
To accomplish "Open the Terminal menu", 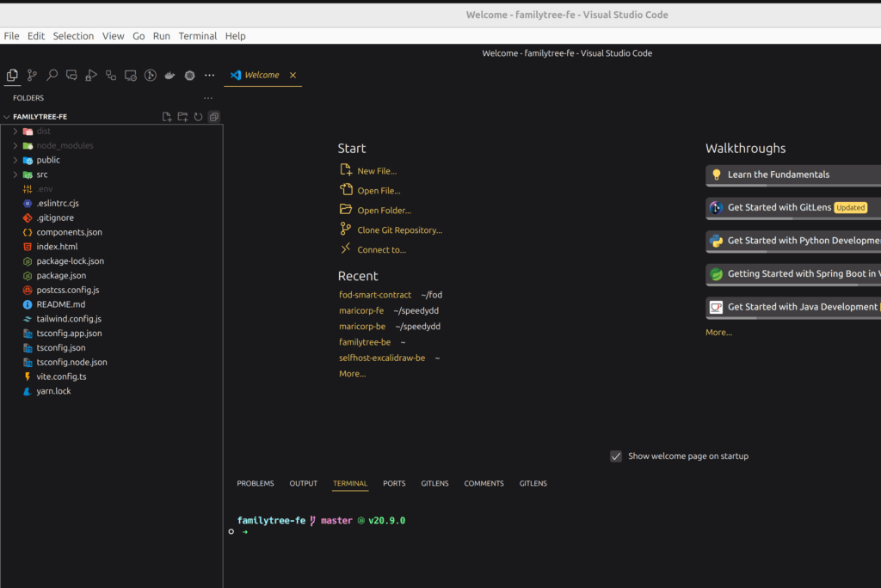I will pos(197,36).
